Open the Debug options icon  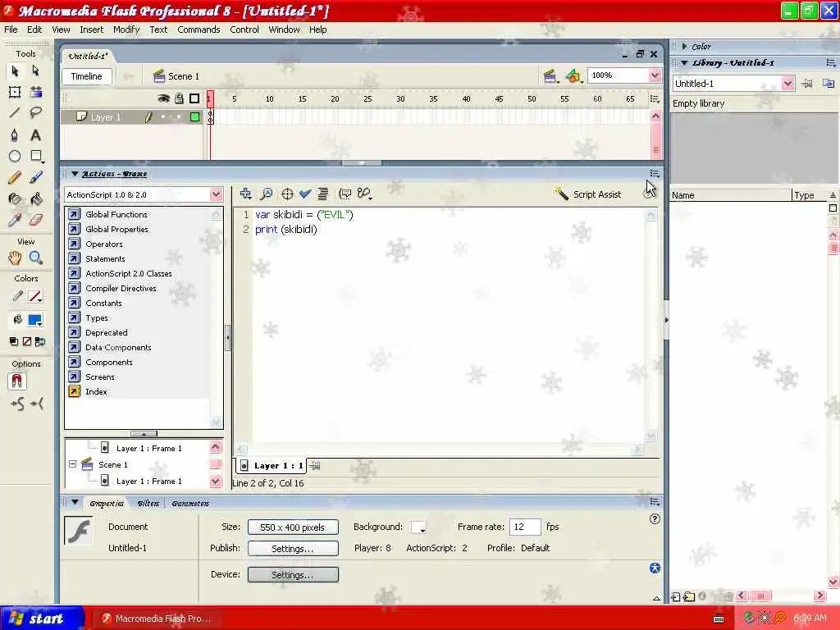(x=364, y=194)
